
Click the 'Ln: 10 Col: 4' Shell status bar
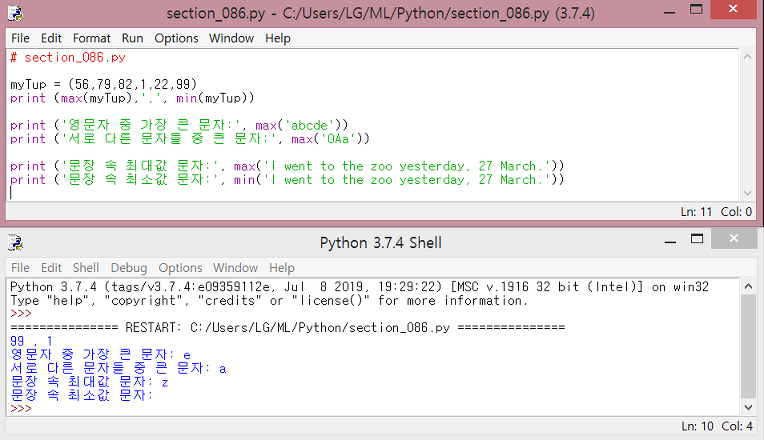tap(717, 426)
